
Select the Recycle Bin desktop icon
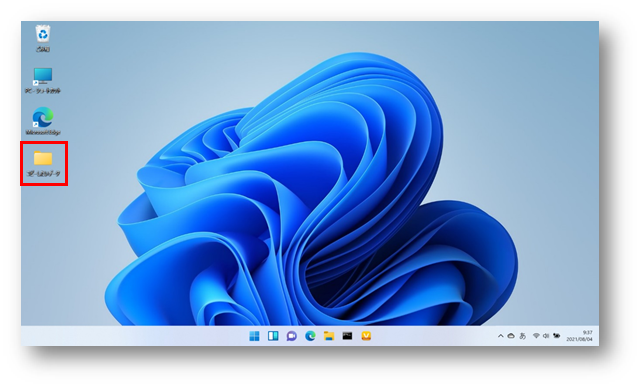43,38
